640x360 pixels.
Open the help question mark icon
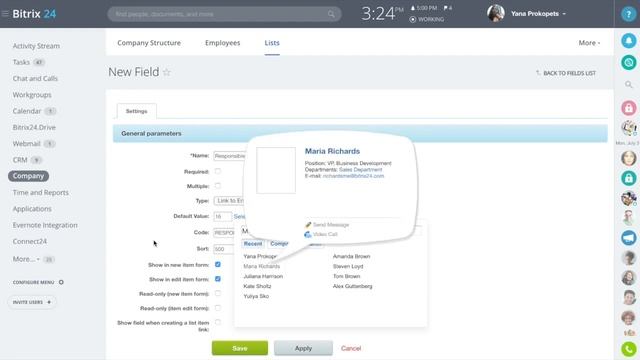tap(629, 14)
